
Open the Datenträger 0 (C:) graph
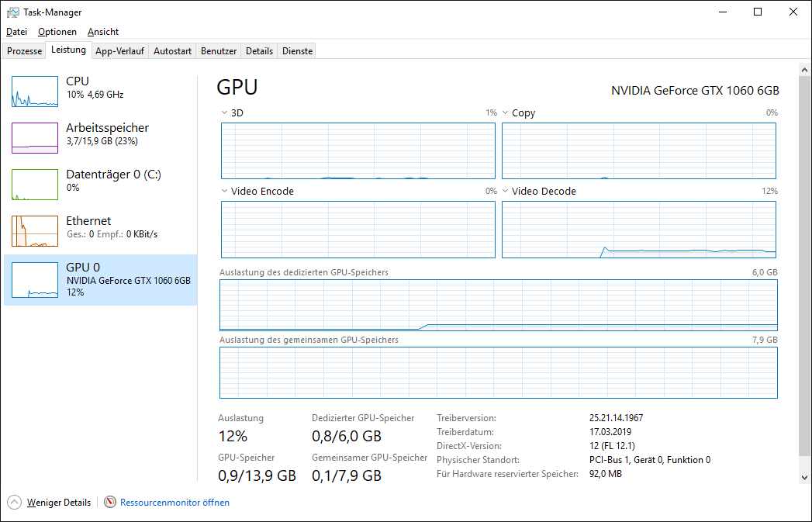[x=35, y=185]
